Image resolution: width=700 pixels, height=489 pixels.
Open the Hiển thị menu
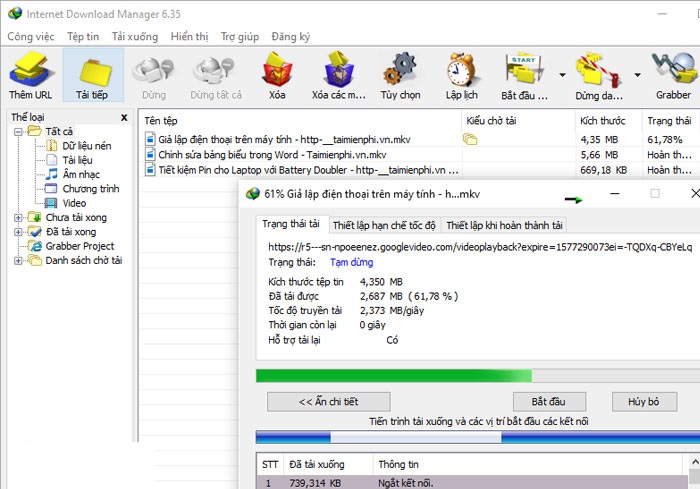pyautogui.click(x=189, y=37)
